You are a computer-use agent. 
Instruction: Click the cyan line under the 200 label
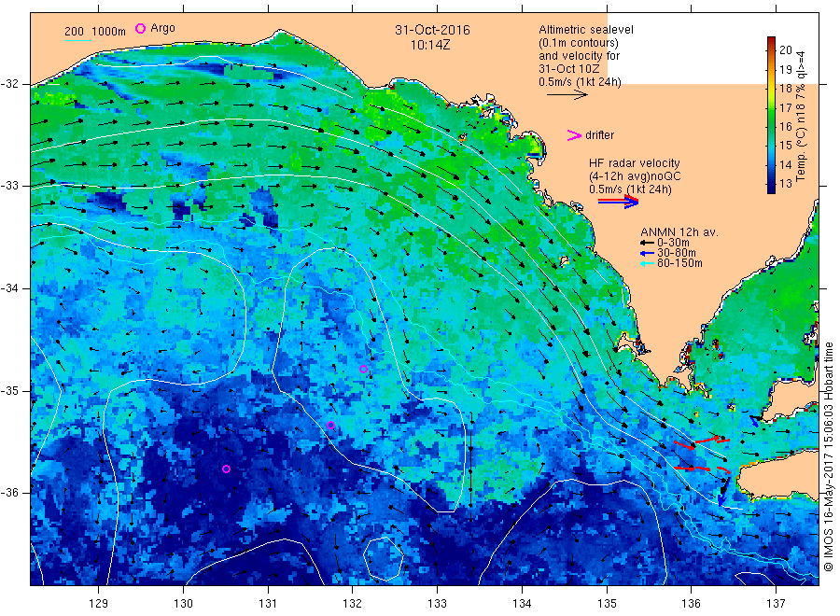77,40
